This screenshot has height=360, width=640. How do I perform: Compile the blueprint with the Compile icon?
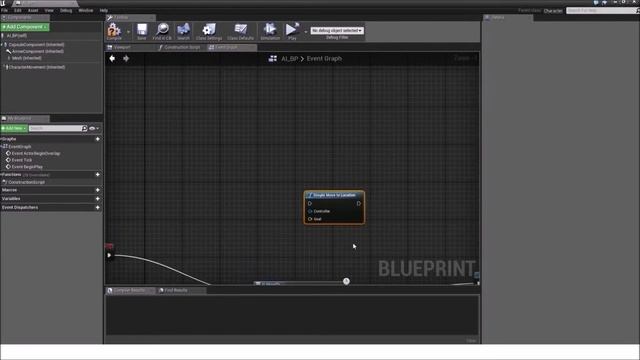(114, 30)
